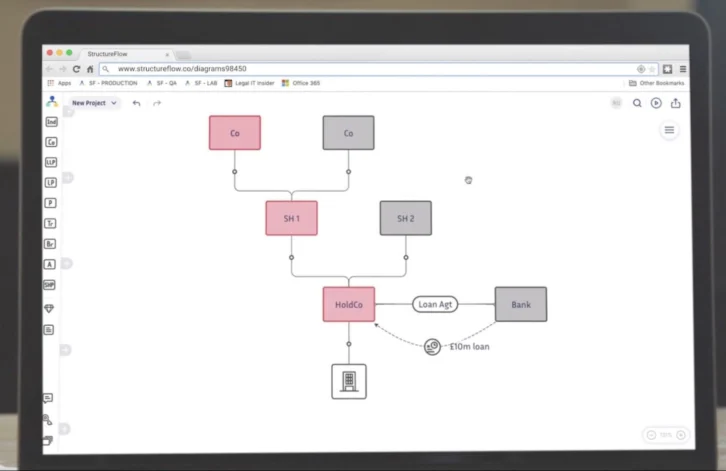Open the round hamburger menu on canvas
Viewport: 726px width, 471px height.
pyautogui.click(x=670, y=130)
